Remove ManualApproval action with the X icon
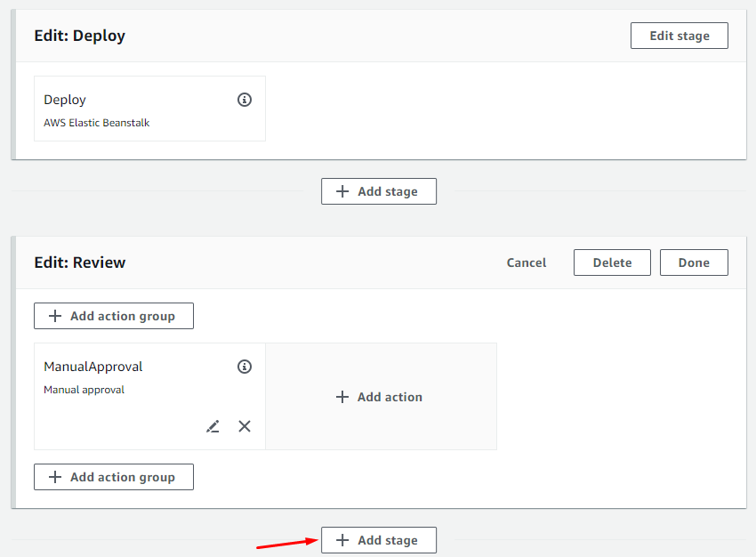Viewport: 756px width, 557px height. [245, 426]
